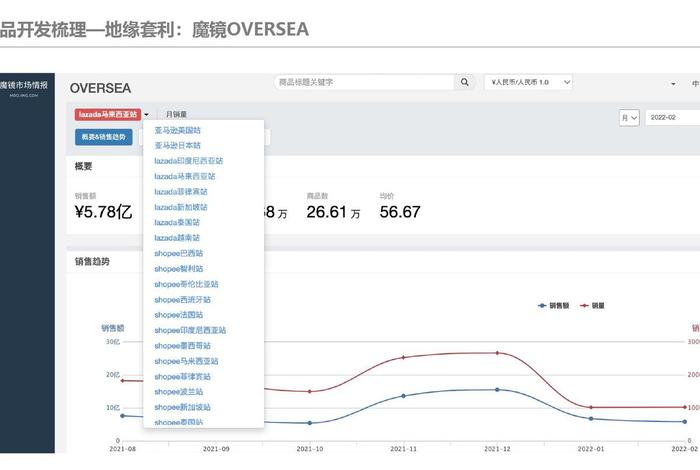Click the 2022-01 point on the red line
The width and height of the screenshot is (700, 470).
[x=591, y=408]
